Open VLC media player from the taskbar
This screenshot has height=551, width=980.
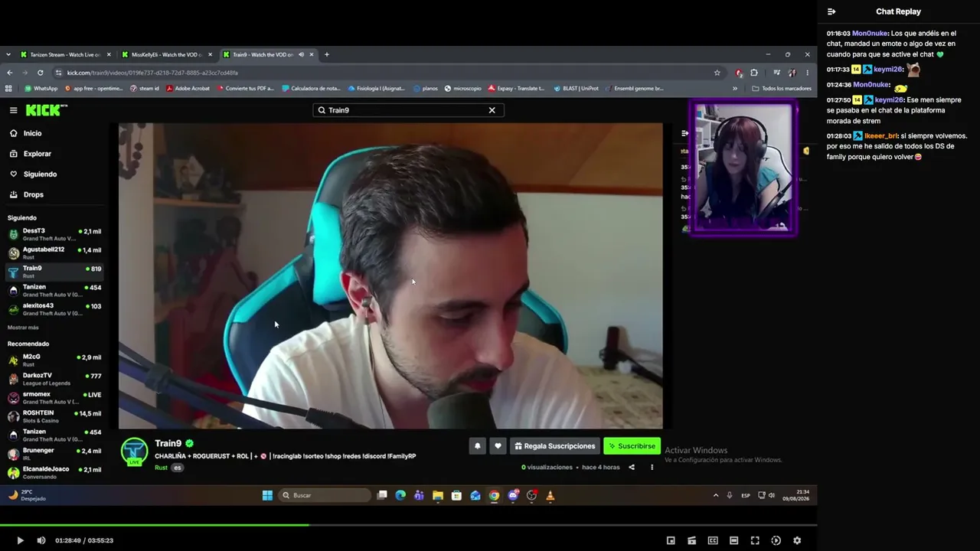click(x=550, y=495)
